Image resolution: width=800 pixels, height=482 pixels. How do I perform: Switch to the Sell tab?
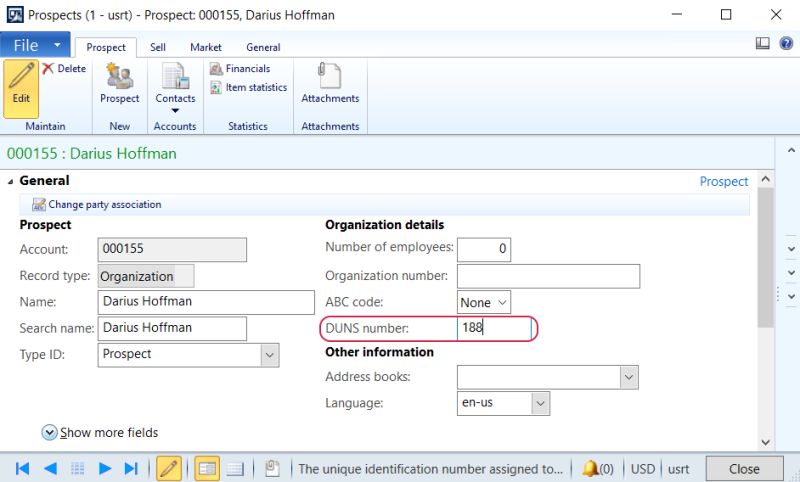pyautogui.click(x=158, y=47)
